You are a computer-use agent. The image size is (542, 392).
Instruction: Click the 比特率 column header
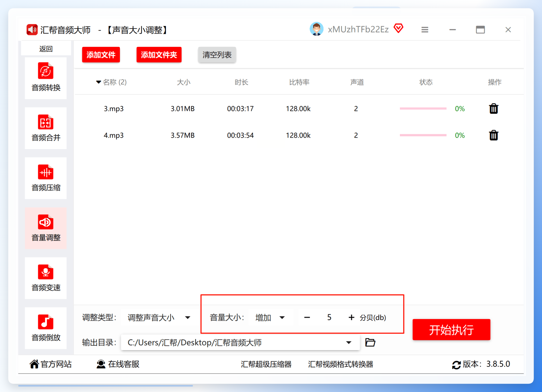pyautogui.click(x=299, y=82)
